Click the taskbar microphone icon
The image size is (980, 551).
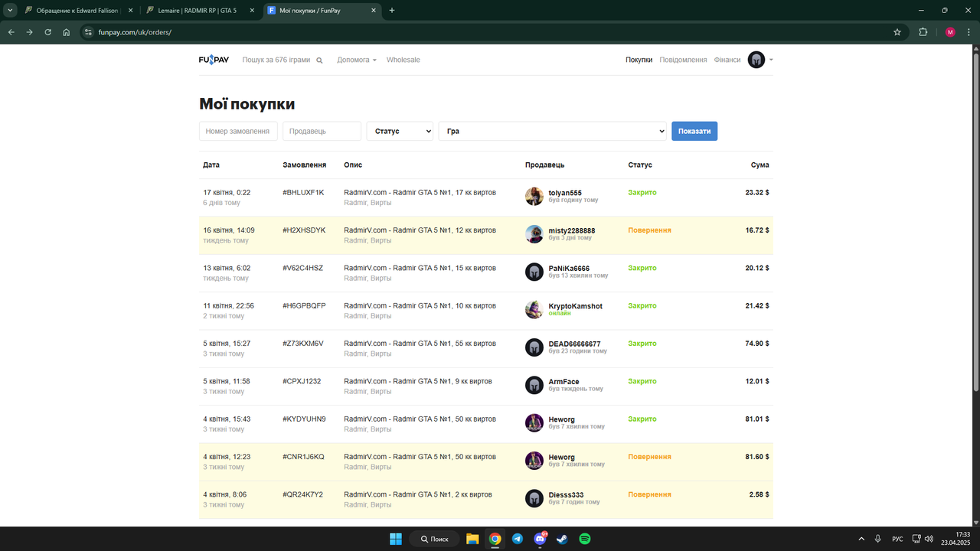tap(877, 539)
